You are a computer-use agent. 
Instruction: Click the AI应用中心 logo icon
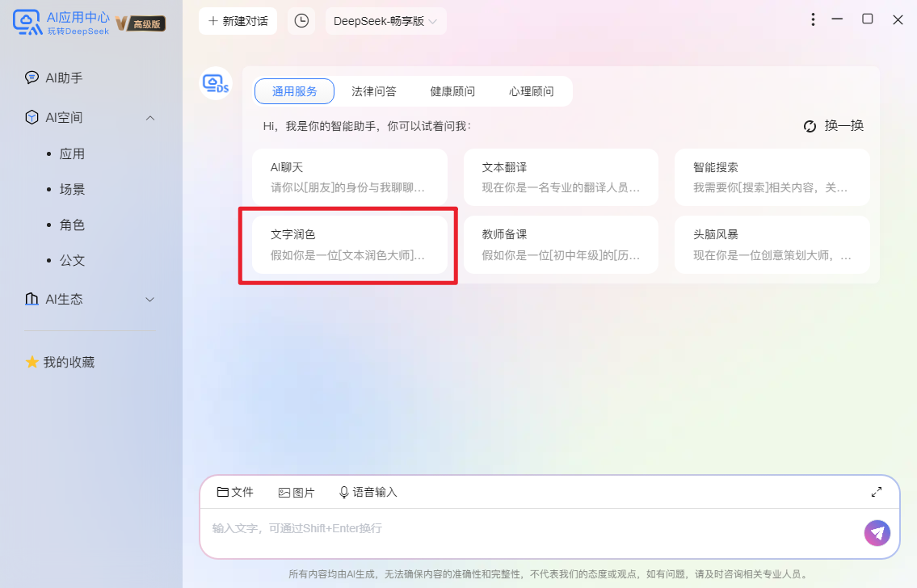(x=24, y=22)
